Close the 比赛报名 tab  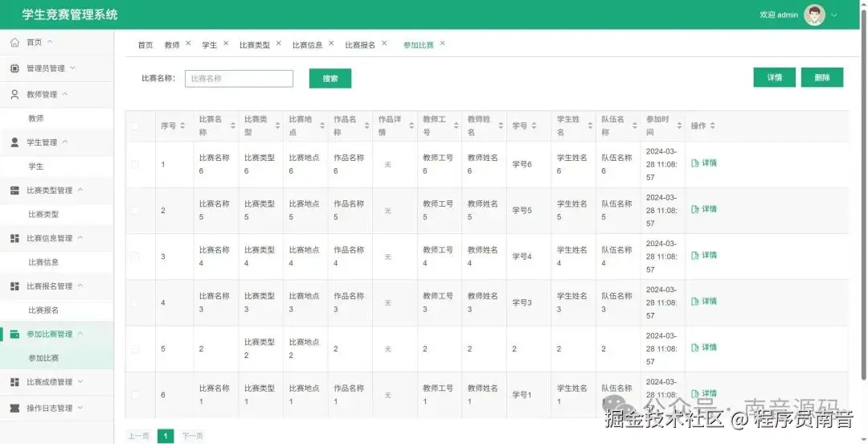coord(384,43)
